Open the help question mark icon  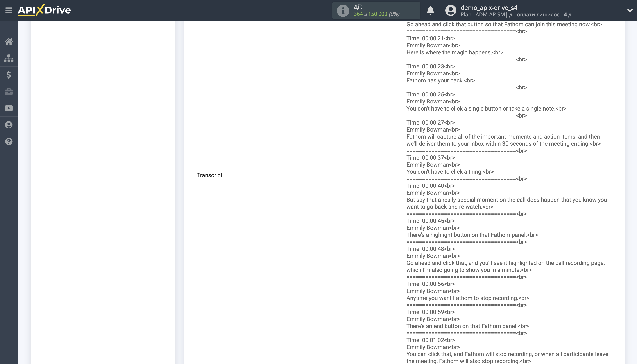point(9,141)
